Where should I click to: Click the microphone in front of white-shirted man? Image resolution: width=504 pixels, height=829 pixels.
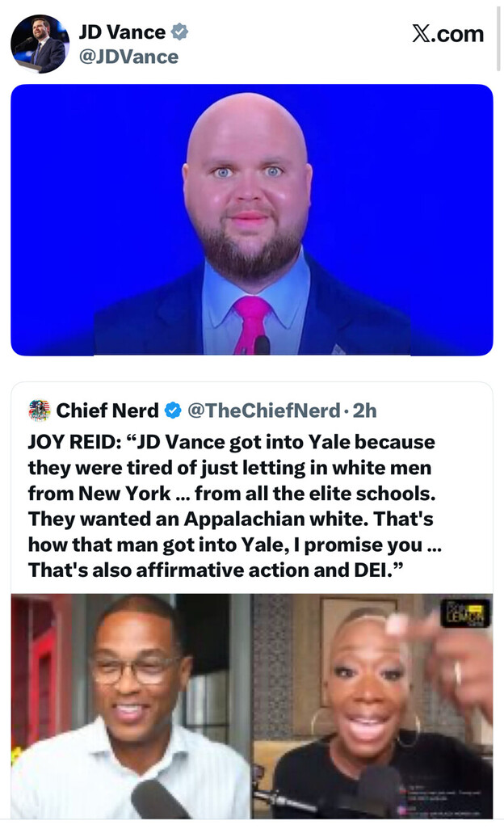(153, 798)
